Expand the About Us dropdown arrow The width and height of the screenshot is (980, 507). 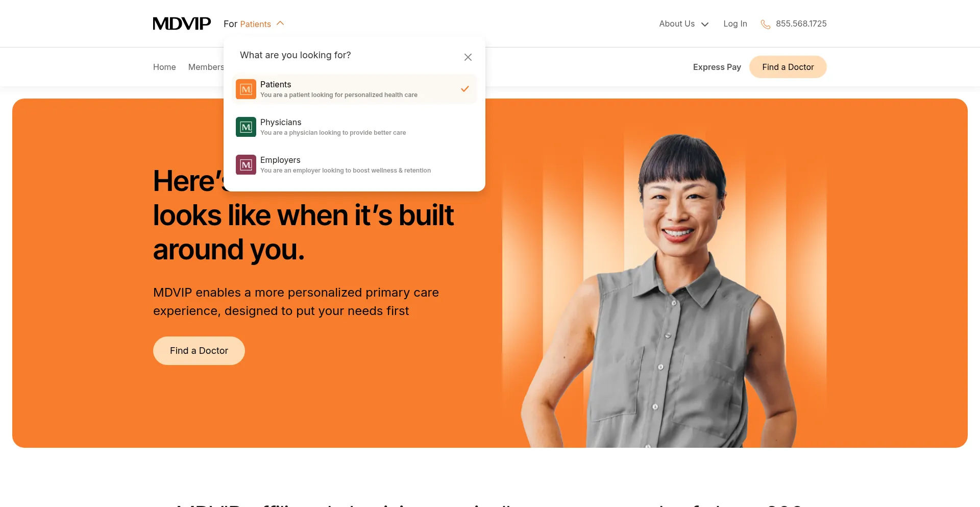[x=705, y=24]
